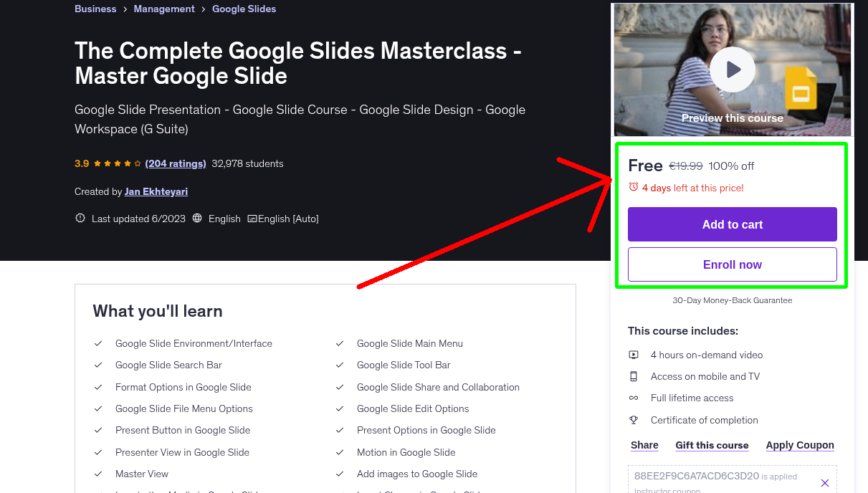868x493 pixels.
Task: Click the clock icon beside Last updated
Action: tap(80, 219)
